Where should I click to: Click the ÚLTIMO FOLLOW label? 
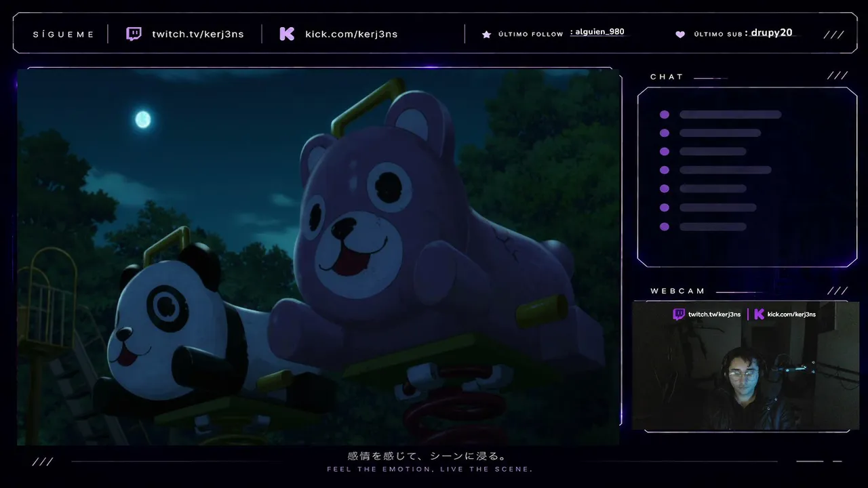click(x=531, y=35)
